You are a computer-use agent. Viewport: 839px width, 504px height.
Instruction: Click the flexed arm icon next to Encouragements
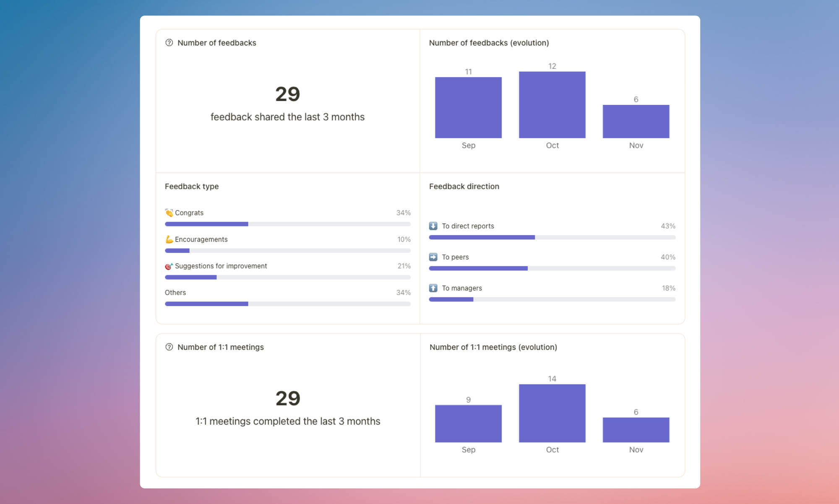169,239
